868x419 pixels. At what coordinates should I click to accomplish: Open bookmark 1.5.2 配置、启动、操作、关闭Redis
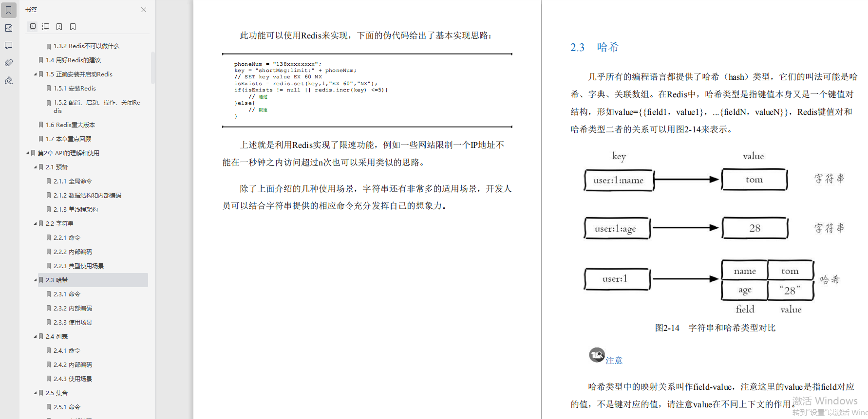click(x=97, y=107)
